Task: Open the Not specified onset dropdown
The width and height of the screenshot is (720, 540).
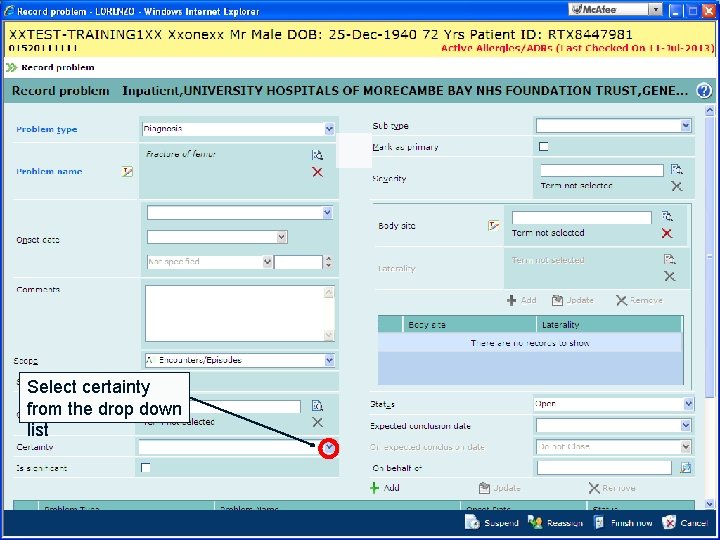Action: click(x=267, y=262)
